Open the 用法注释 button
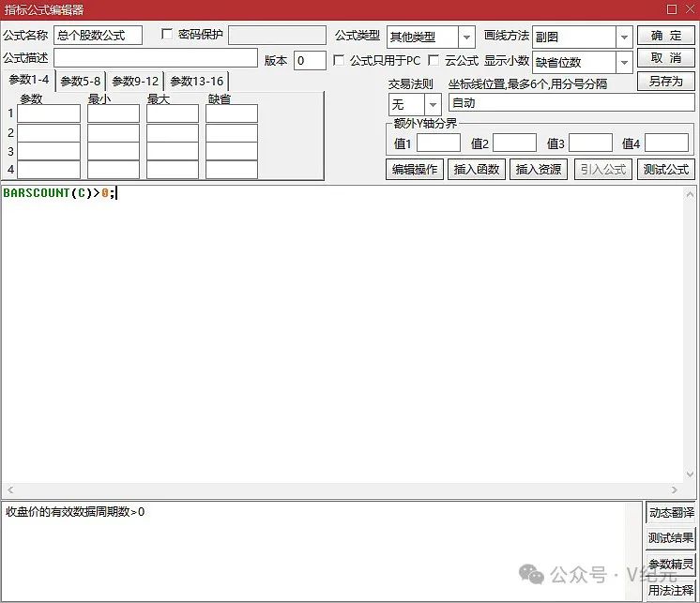 point(671,590)
